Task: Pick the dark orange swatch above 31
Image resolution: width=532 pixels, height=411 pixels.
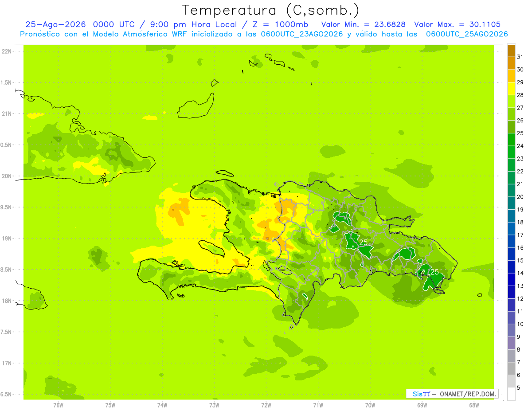Action: click(511, 51)
